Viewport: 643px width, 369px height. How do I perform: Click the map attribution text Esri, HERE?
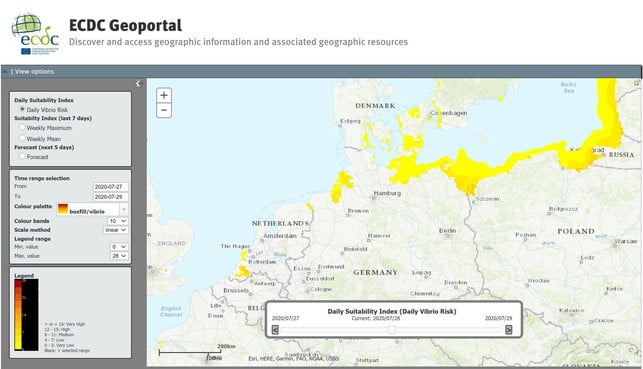tap(293, 358)
